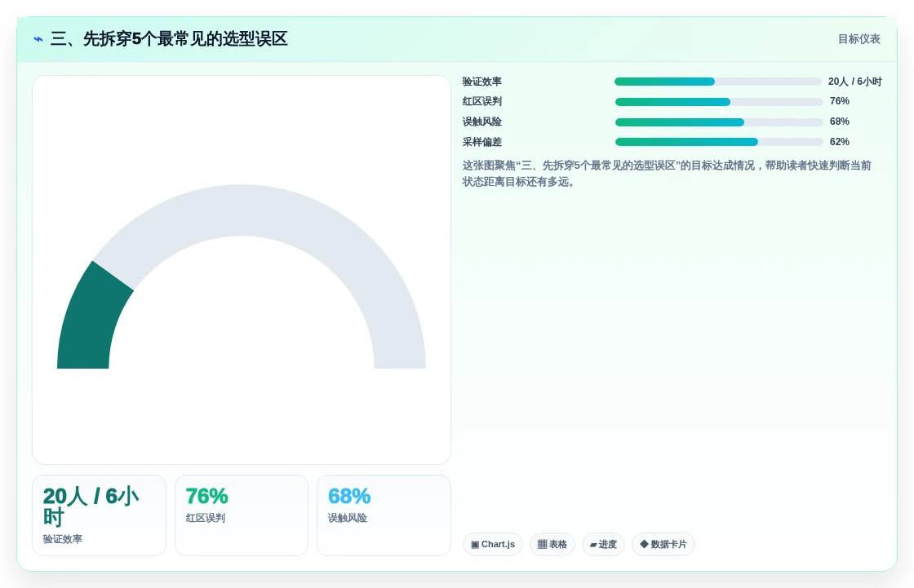Click the 76% value next to progress bar
The image size is (914, 588).
pyautogui.click(x=840, y=101)
